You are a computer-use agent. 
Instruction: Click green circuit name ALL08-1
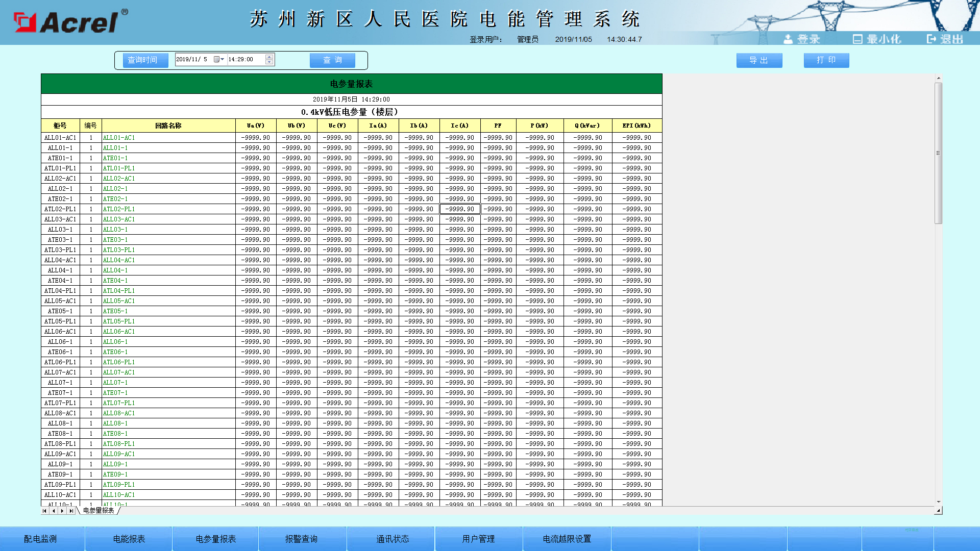click(115, 423)
